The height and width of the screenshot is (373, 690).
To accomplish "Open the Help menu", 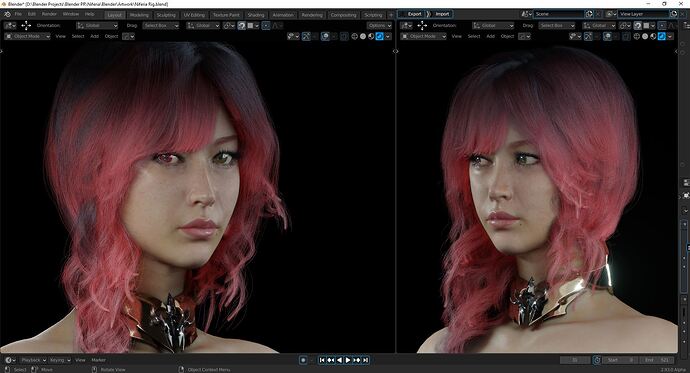I will (x=89, y=14).
